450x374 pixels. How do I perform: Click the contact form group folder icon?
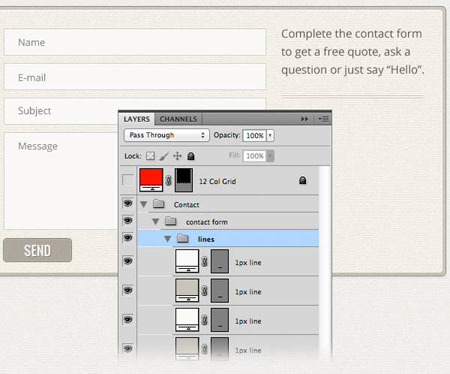pyautogui.click(x=171, y=221)
